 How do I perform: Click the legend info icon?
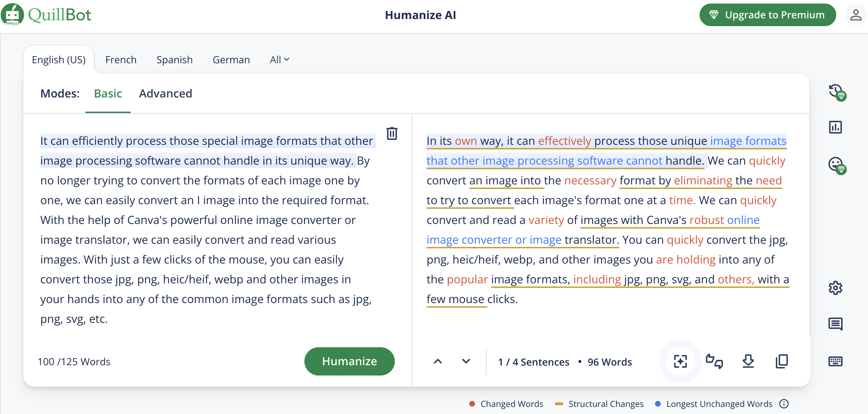pos(784,404)
